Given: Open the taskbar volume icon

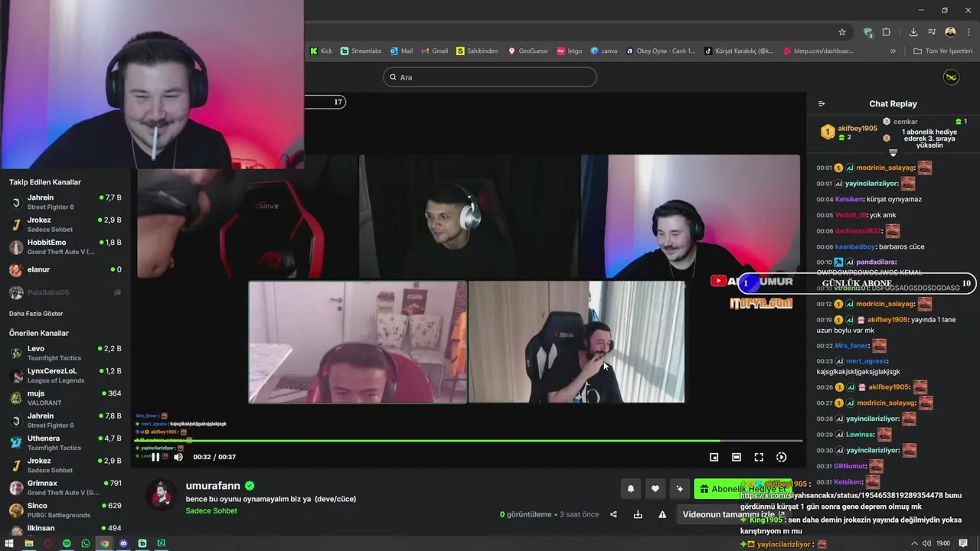Looking at the screenshot, I should [927, 543].
